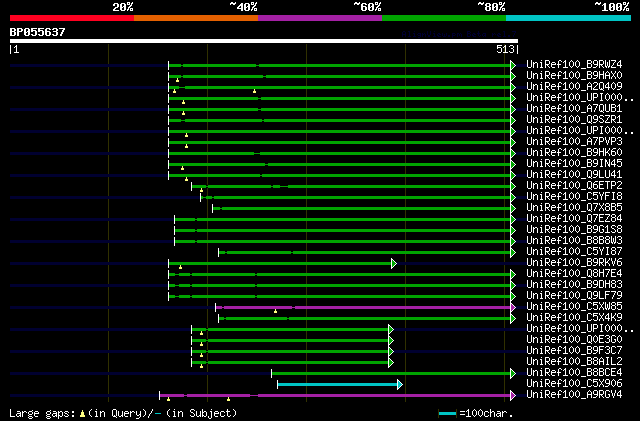The image size is (640, 421).
Task: Select the UniRef100_B8AIL2 label
Action: pos(574,362)
